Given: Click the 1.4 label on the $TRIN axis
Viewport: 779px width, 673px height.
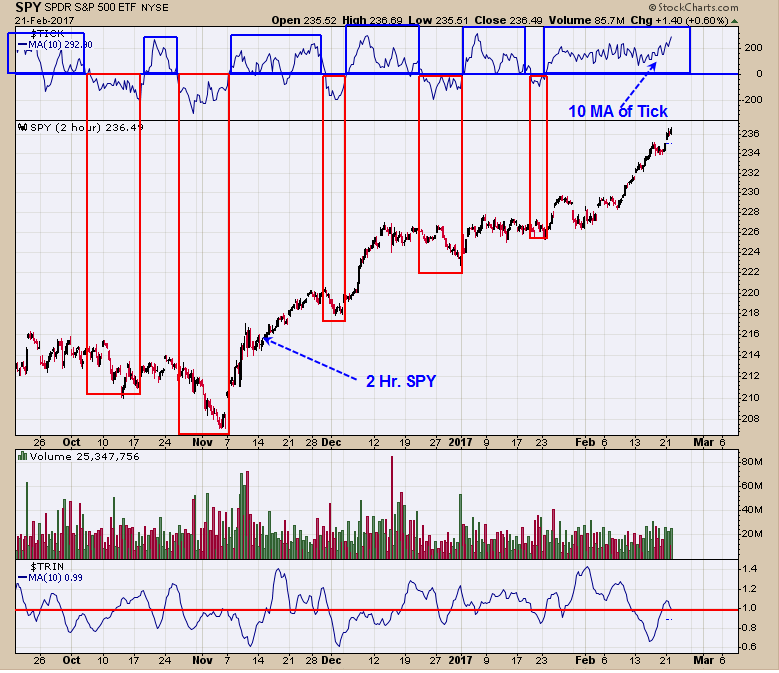Looking at the screenshot, I should point(750,569).
